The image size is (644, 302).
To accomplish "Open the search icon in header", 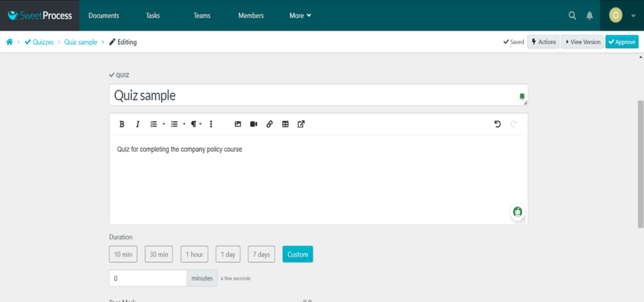I will coord(572,16).
